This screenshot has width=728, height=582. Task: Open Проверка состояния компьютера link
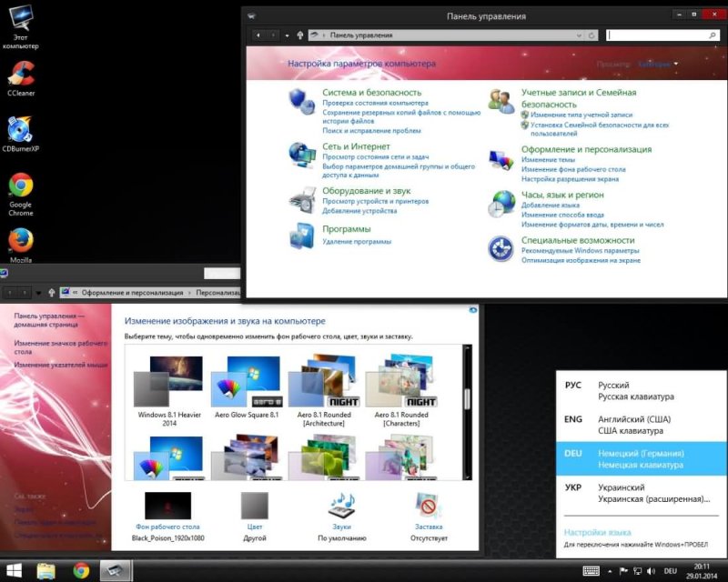coord(375,103)
